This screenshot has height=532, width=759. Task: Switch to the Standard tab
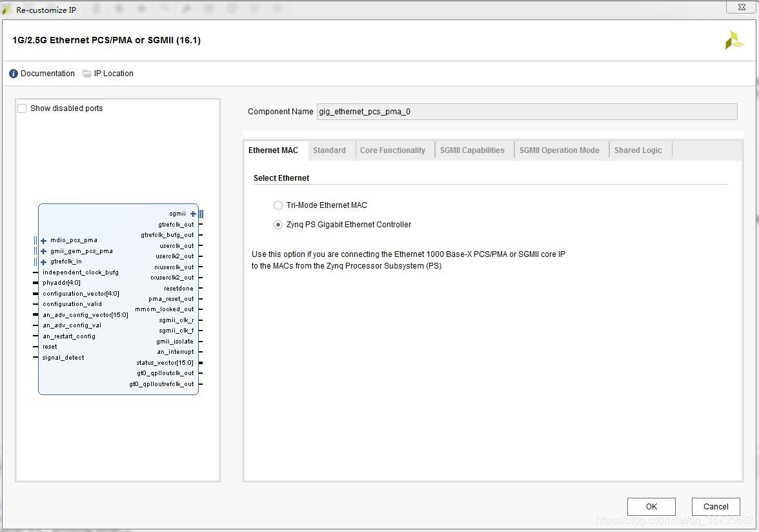(x=329, y=150)
